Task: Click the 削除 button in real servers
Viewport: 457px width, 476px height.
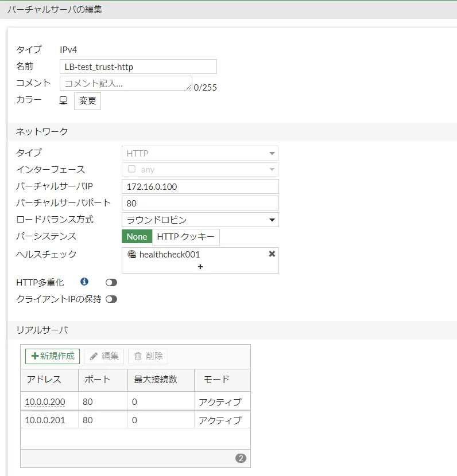Action: pos(148,356)
